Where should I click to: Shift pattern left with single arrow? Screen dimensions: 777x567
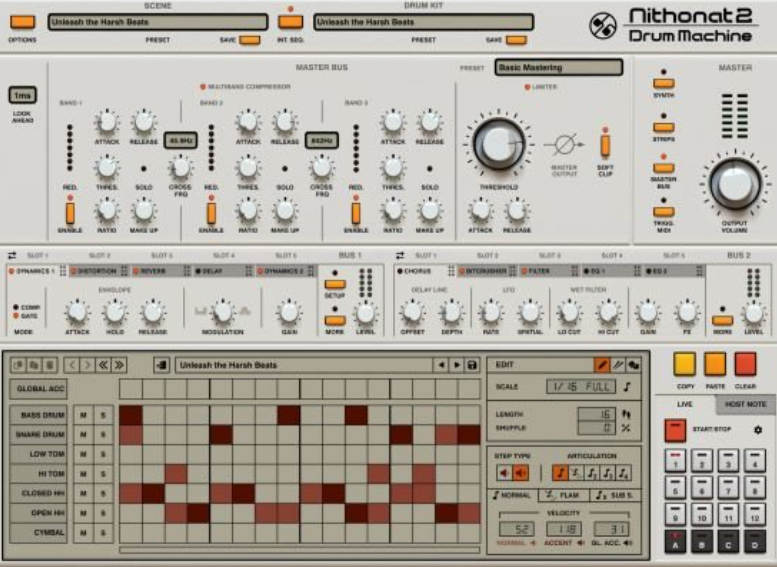point(72,365)
